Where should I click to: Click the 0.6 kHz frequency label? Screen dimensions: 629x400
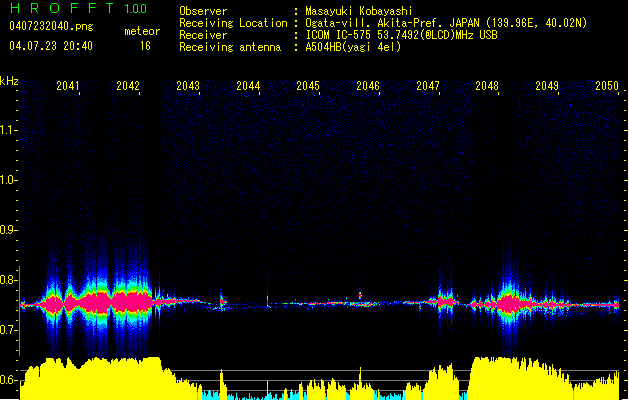tap(8, 380)
